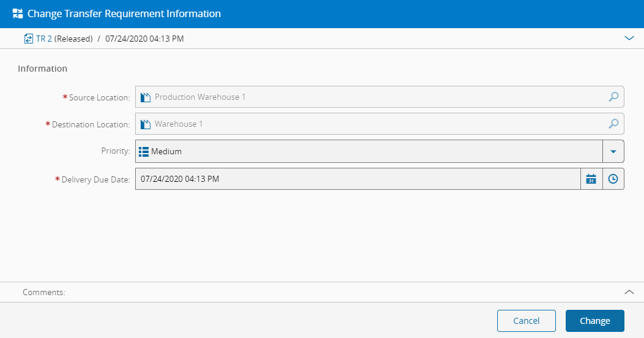Confirm with the Change button
This screenshot has height=338, width=644.
point(594,321)
